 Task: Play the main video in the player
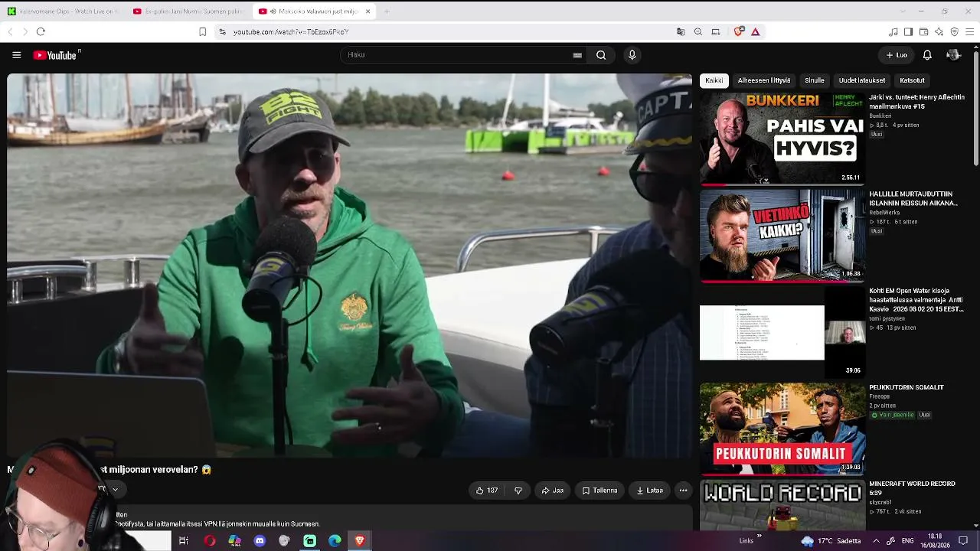pos(349,266)
